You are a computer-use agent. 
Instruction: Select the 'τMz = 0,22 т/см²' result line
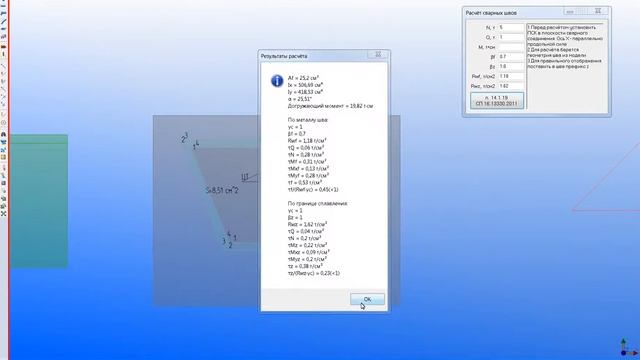click(x=307, y=245)
